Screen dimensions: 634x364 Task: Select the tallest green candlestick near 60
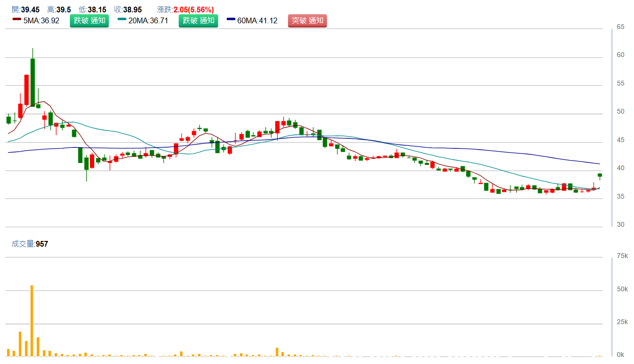click(32, 82)
